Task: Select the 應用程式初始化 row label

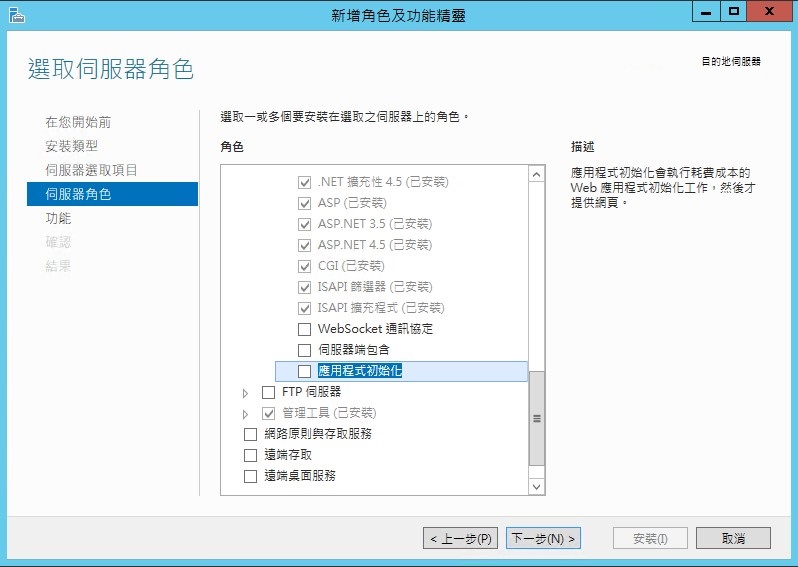Action: click(x=360, y=371)
